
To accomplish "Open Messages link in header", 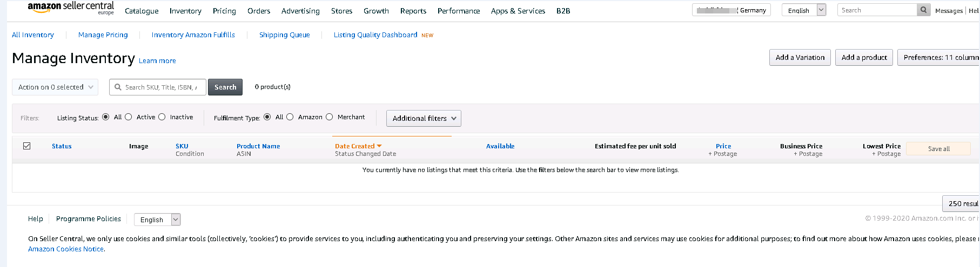I will tap(949, 10).
